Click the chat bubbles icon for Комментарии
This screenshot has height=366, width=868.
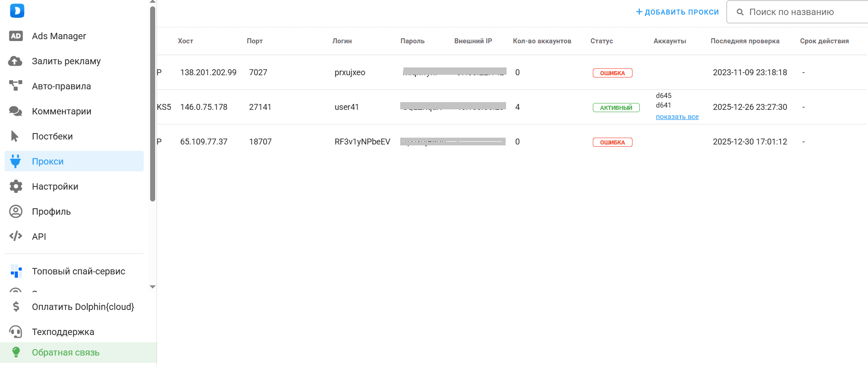tap(16, 111)
